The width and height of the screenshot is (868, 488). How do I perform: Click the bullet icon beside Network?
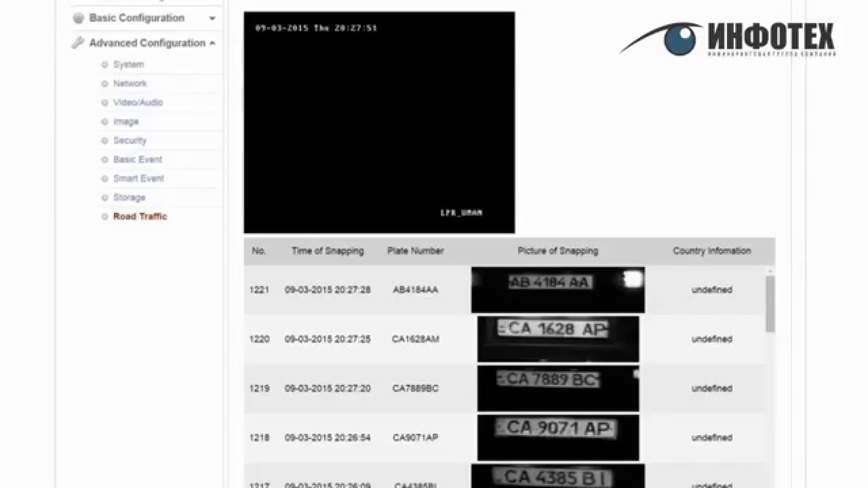[x=104, y=84]
